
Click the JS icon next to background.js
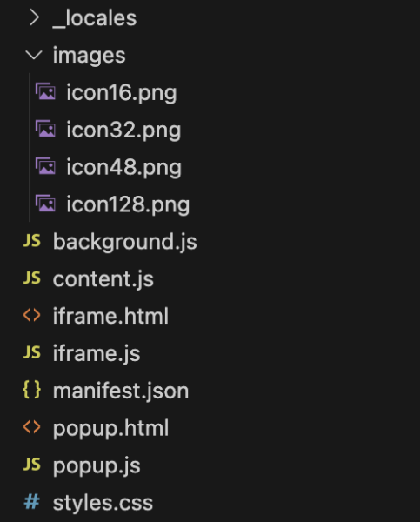pyautogui.click(x=32, y=240)
